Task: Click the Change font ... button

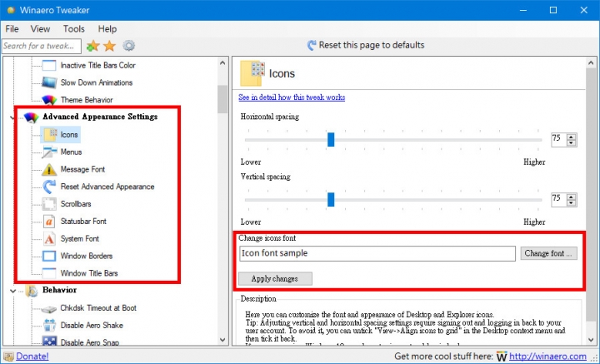Action: pyautogui.click(x=548, y=253)
